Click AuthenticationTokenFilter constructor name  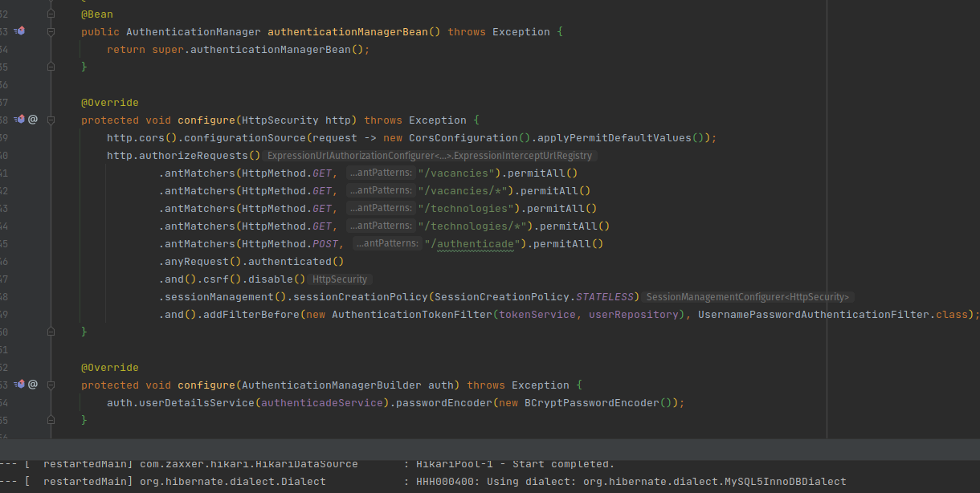[x=412, y=315]
